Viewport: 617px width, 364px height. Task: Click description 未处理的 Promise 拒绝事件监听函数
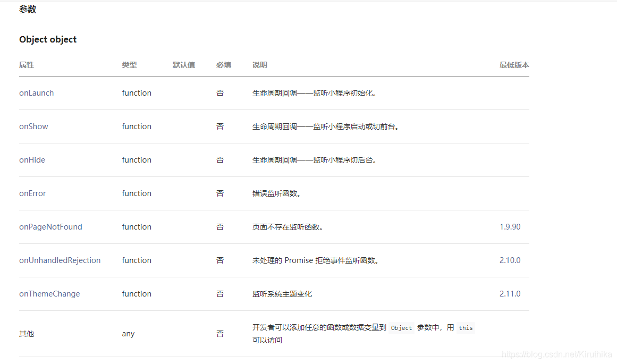pos(315,260)
